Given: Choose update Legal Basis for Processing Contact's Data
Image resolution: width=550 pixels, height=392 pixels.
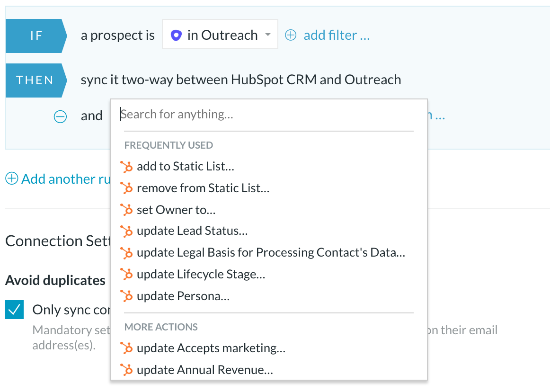Looking at the screenshot, I should coord(271,253).
